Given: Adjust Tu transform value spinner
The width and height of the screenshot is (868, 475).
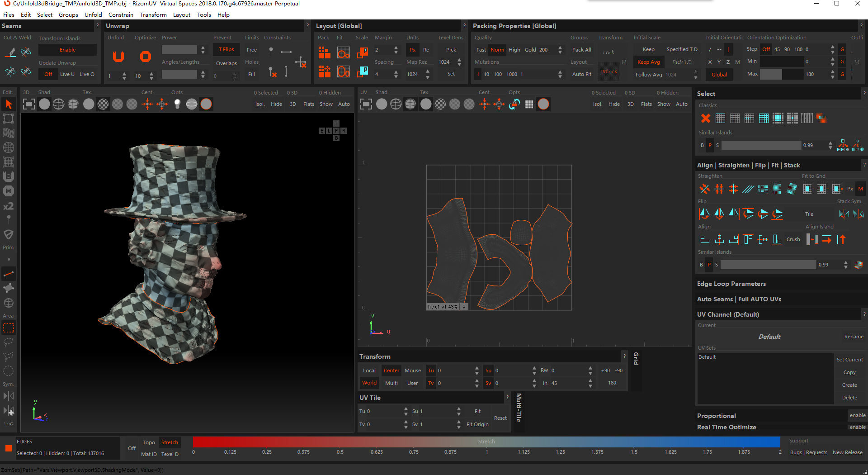Looking at the screenshot, I should tap(476, 370).
